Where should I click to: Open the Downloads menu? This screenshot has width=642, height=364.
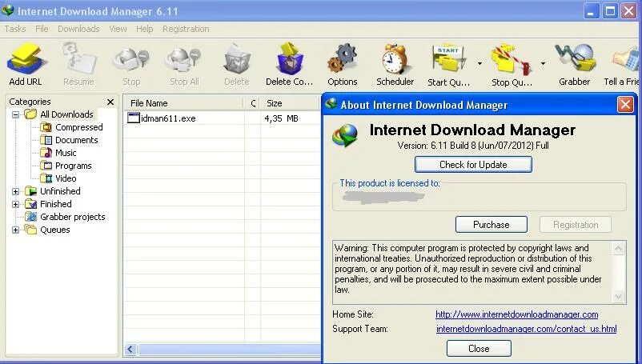(x=78, y=29)
